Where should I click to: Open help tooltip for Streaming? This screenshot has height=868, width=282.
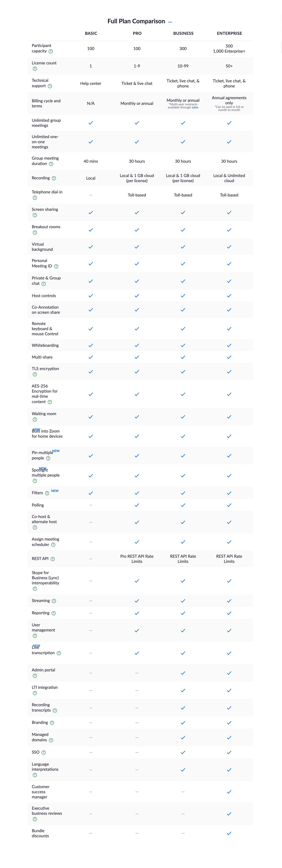click(54, 601)
